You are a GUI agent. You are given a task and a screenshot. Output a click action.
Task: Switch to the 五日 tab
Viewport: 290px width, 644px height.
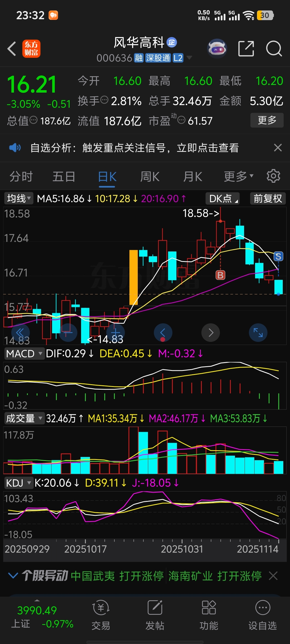click(x=64, y=177)
